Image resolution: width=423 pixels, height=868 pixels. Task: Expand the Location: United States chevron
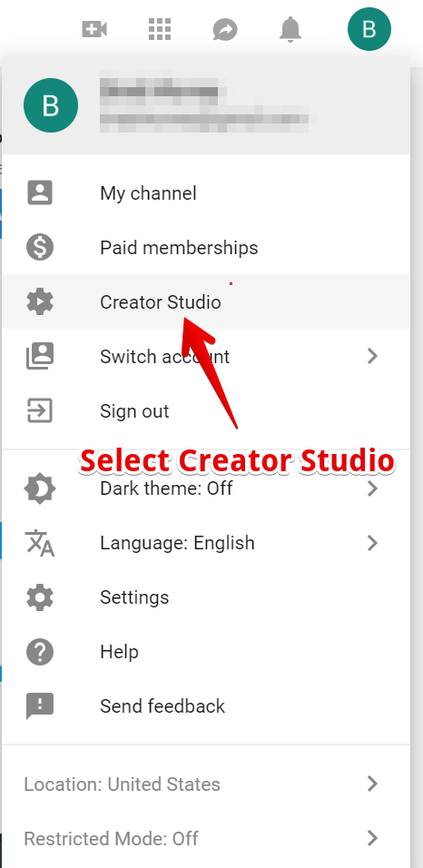pos(372,784)
